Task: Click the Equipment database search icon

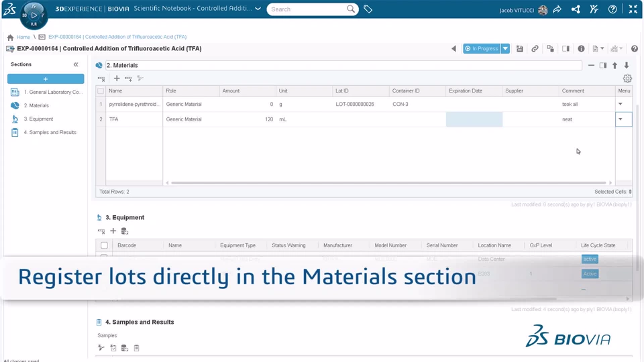Action: click(125, 231)
